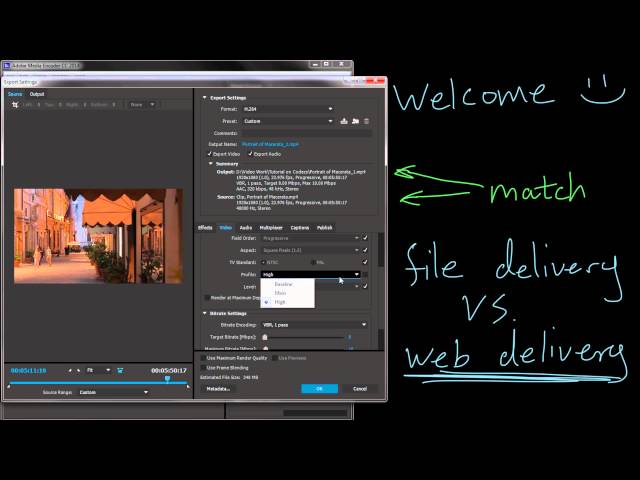Toggle the Export Video checkbox
The width and height of the screenshot is (640, 480).
tap(210, 154)
